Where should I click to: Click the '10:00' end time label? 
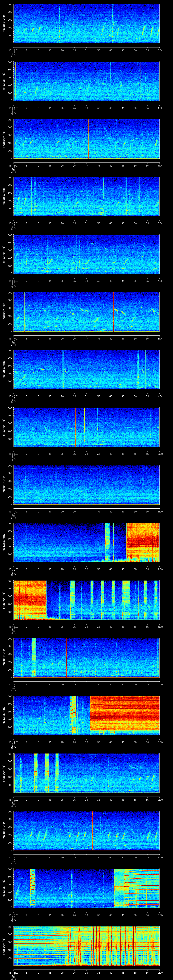(160, 454)
